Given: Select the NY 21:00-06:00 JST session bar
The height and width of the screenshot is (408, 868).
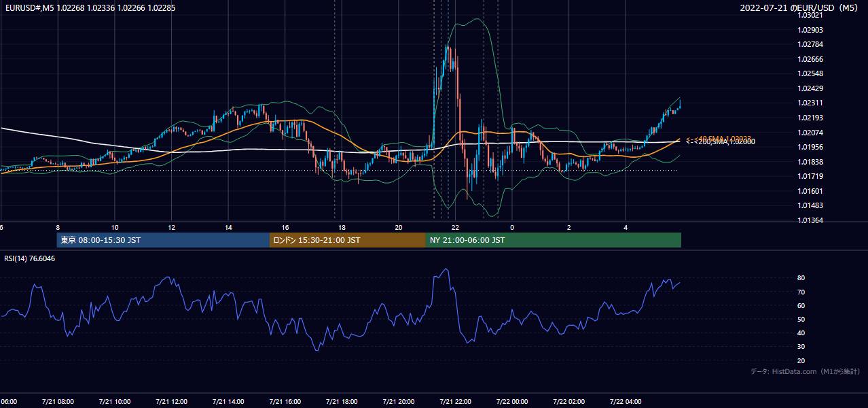Looking at the screenshot, I should pos(554,240).
